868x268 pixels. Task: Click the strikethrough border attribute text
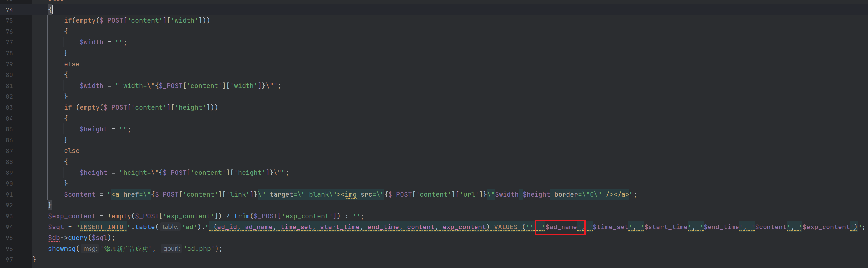566,195
